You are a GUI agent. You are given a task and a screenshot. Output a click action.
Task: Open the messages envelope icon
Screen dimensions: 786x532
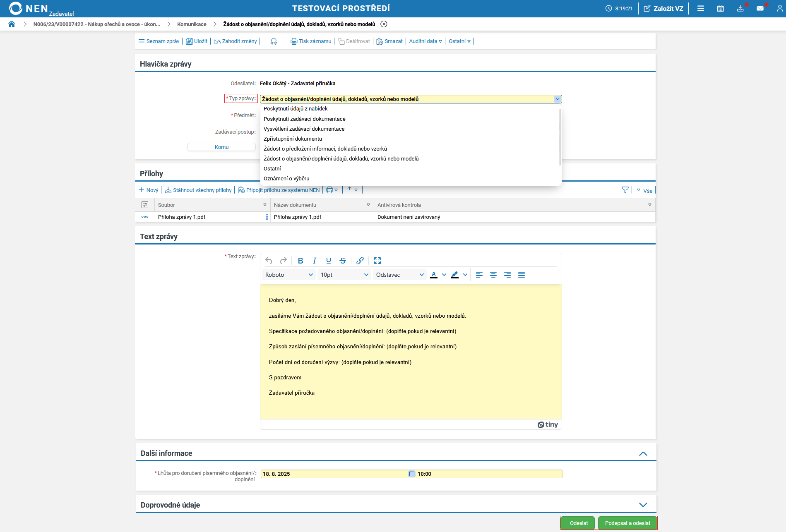click(x=760, y=8)
